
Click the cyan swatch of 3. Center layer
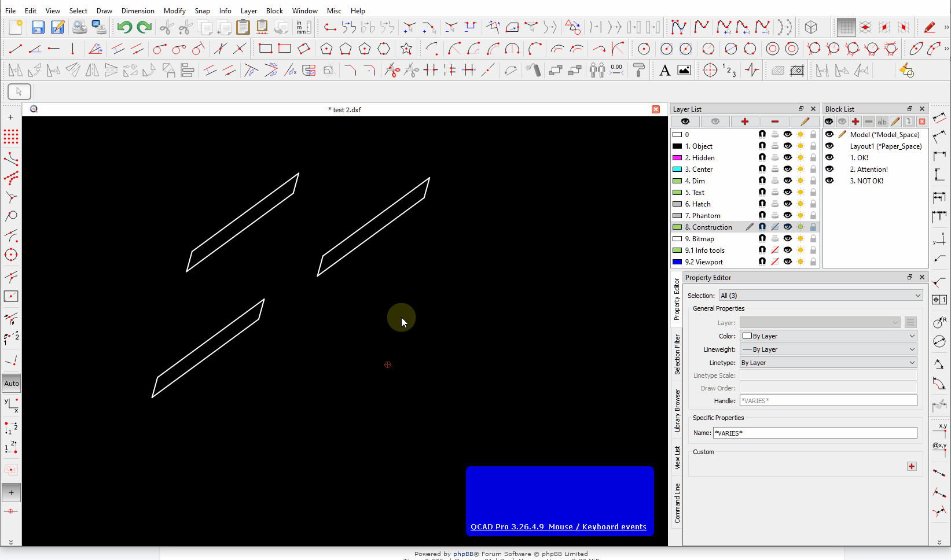(677, 169)
